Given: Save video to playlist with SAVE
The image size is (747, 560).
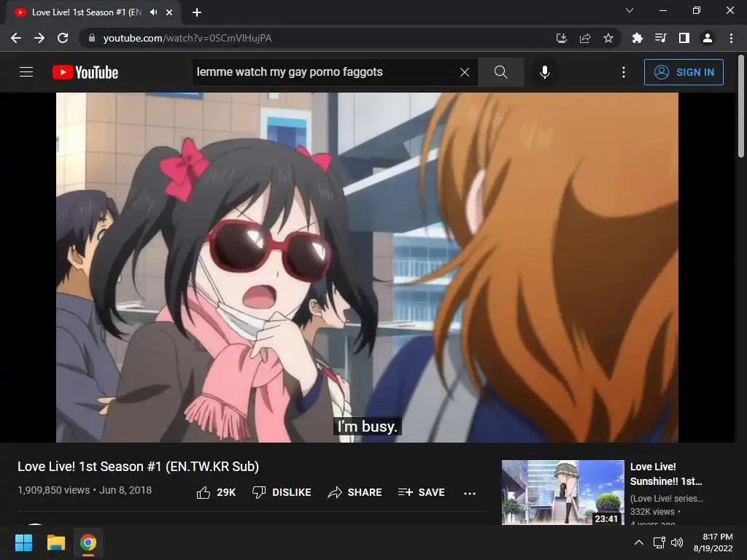Looking at the screenshot, I should [422, 492].
